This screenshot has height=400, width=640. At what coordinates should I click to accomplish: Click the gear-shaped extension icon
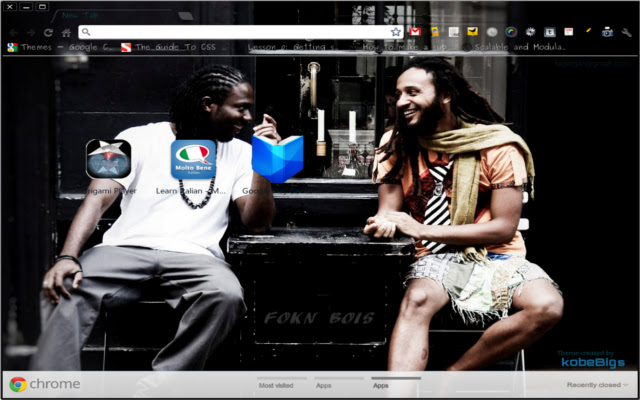(530, 31)
